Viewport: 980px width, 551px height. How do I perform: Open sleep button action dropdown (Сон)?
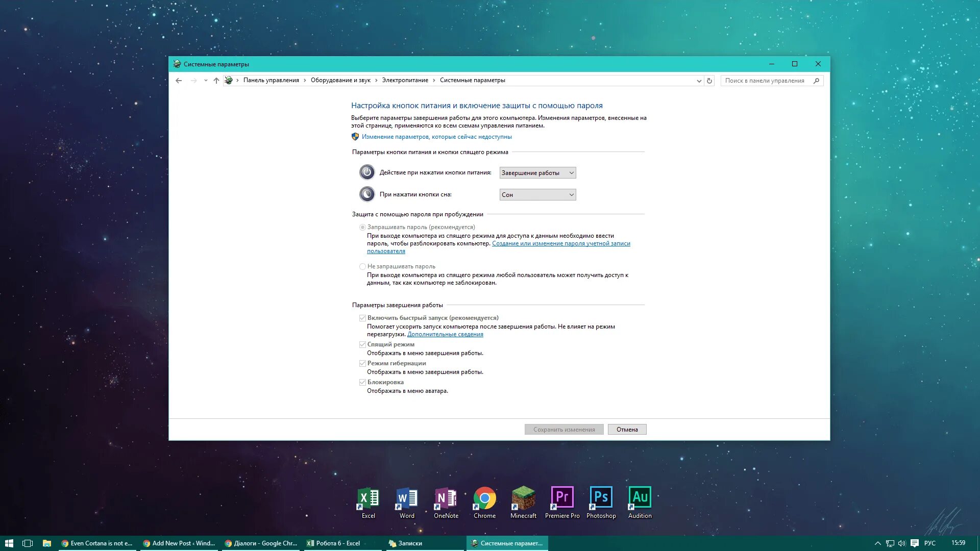point(537,195)
